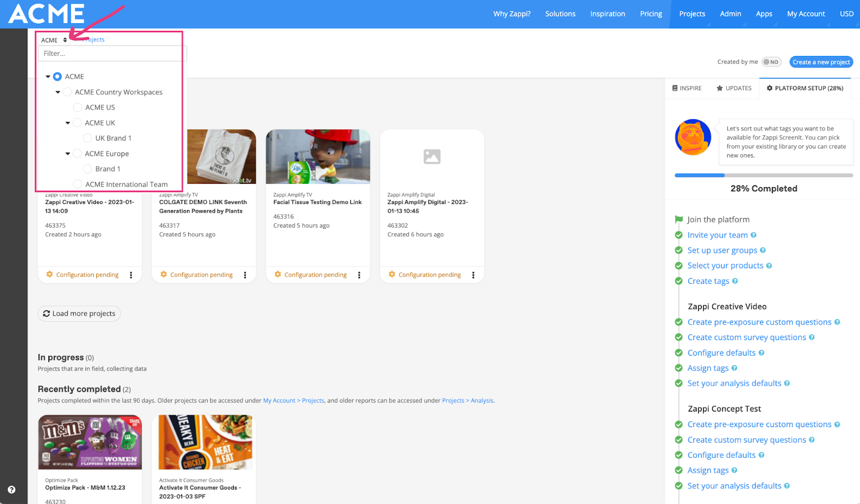860x504 pixels.
Task: Collapse the ACME Country Workspaces node
Action: click(58, 92)
